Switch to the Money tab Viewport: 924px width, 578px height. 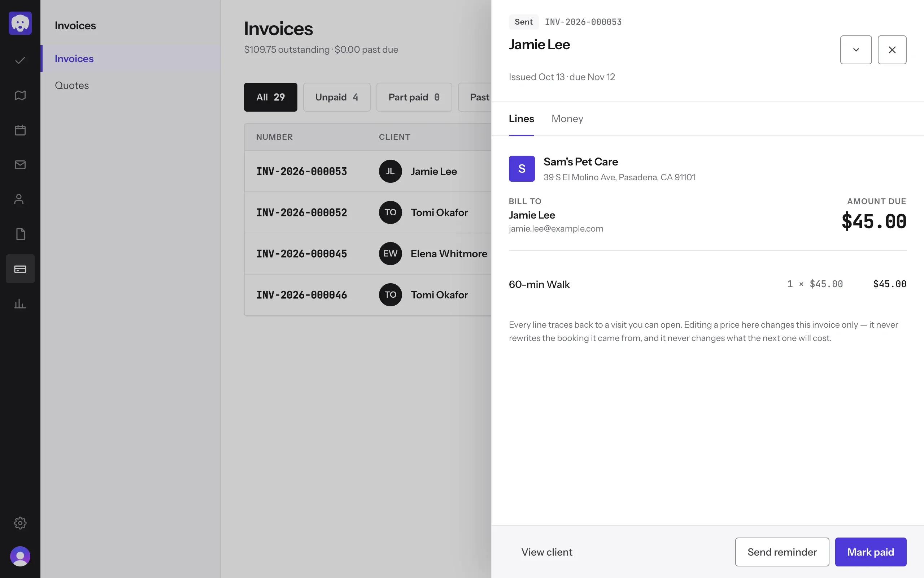tap(567, 119)
